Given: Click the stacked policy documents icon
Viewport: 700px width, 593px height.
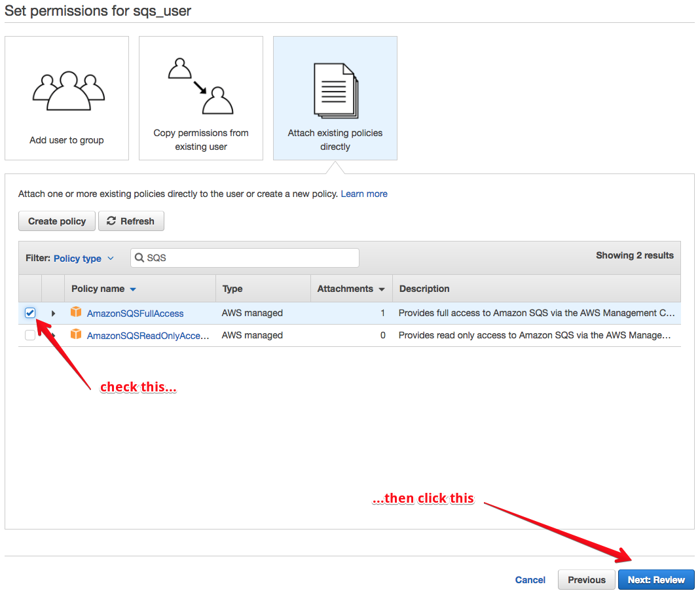Looking at the screenshot, I should [x=336, y=90].
